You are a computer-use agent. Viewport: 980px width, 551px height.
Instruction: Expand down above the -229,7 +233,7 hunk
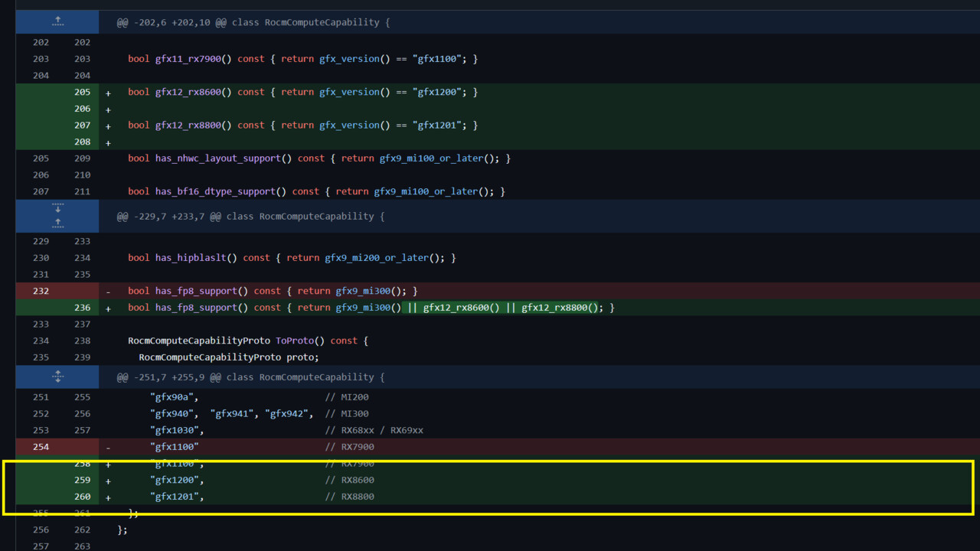pos(57,208)
